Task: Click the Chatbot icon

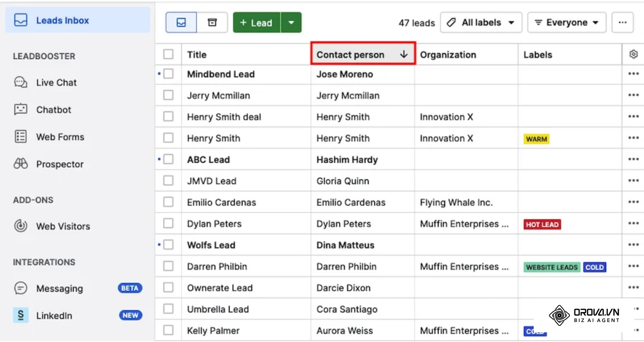Action: [21, 109]
